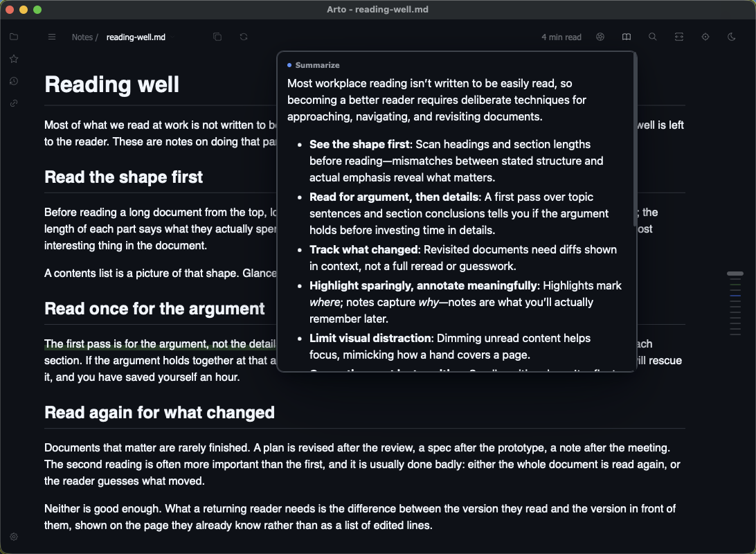The width and height of the screenshot is (756, 554).
Task: Switch theme with the moon icon
Action: point(731,37)
